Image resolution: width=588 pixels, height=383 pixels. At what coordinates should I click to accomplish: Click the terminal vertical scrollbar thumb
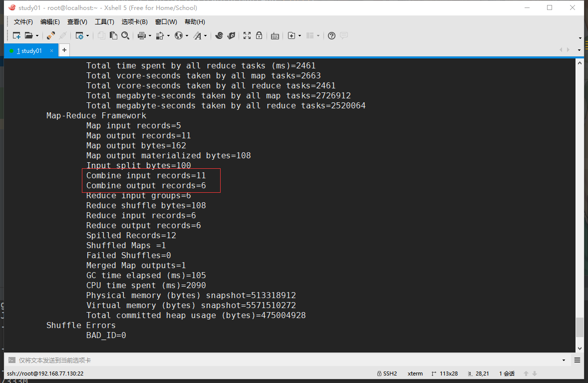580,327
